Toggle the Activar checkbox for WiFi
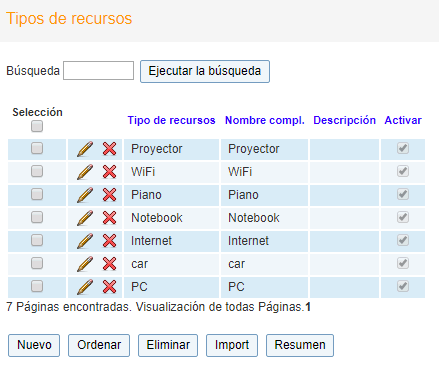Image resolution: width=439 pixels, height=369 pixels. [403, 171]
